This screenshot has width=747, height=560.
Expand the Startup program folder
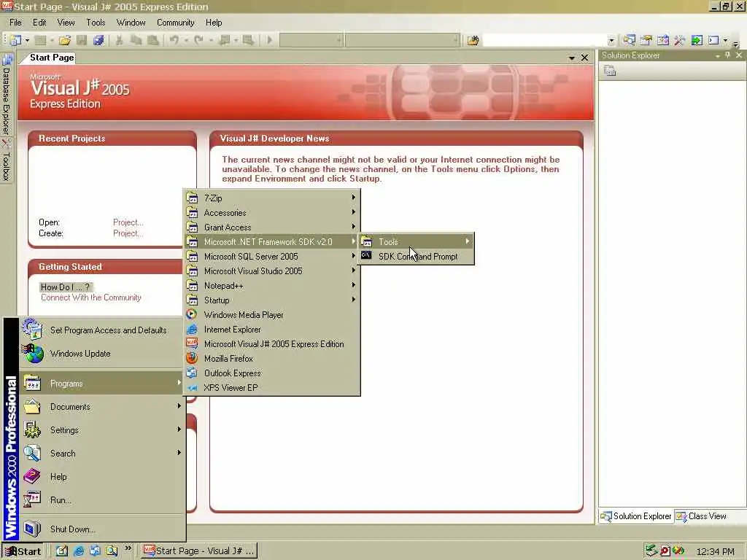click(x=271, y=300)
